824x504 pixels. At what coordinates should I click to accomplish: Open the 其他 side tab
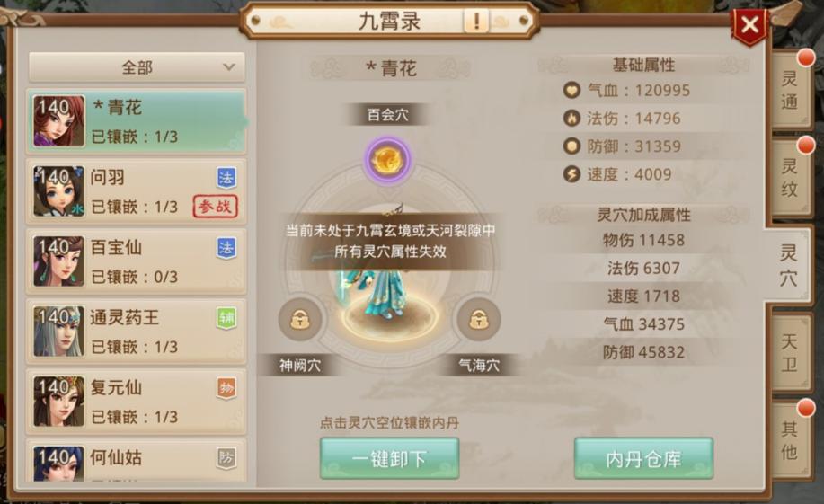(790, 440)
